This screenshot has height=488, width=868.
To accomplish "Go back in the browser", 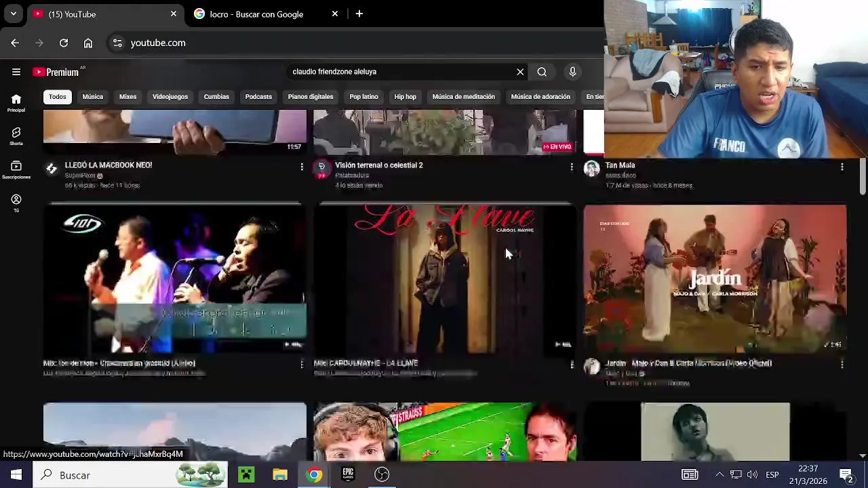I will (15, 43).
